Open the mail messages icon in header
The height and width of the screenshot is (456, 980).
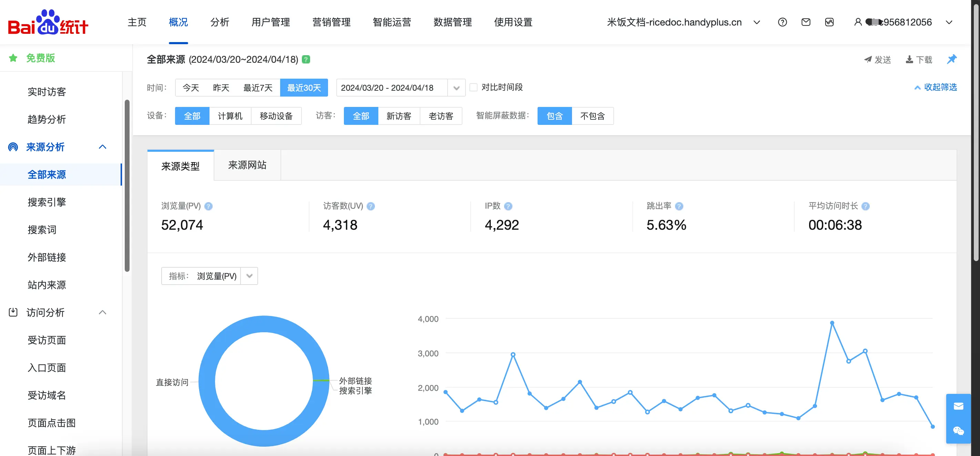[x=805, y=22]
